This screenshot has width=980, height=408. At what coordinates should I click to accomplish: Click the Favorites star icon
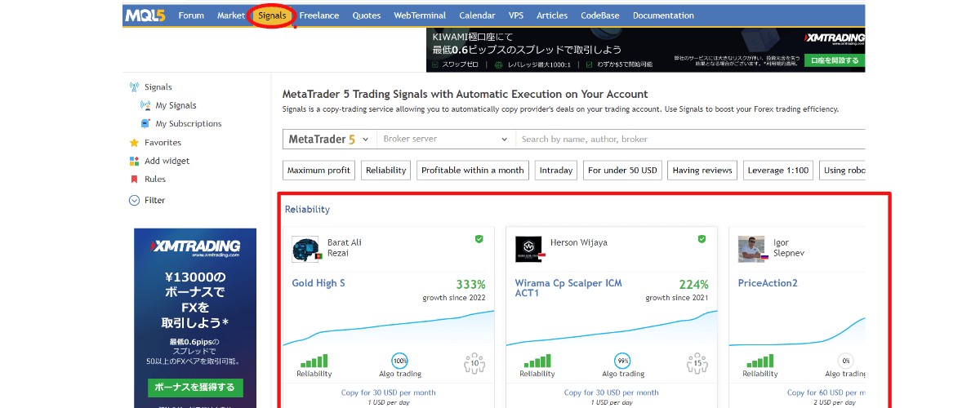coord(135,143)
